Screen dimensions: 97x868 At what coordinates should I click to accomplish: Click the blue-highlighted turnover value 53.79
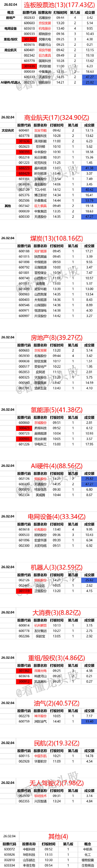tap(89, 200)
